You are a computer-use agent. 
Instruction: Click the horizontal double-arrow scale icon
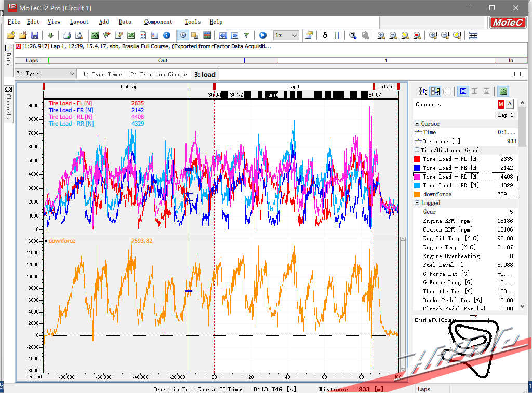pos(473,35)
